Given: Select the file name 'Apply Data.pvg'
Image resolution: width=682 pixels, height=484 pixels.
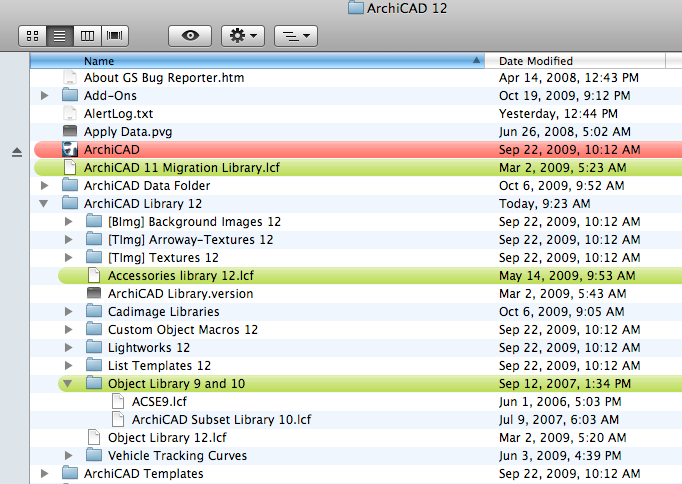Looking at the screenshot, I should 128,132.
